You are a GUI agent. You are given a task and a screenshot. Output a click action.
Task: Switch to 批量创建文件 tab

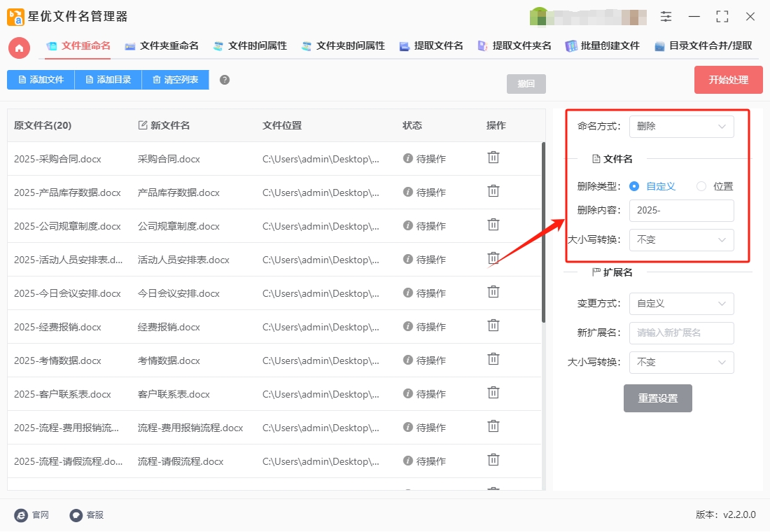[x=603, y=46]
